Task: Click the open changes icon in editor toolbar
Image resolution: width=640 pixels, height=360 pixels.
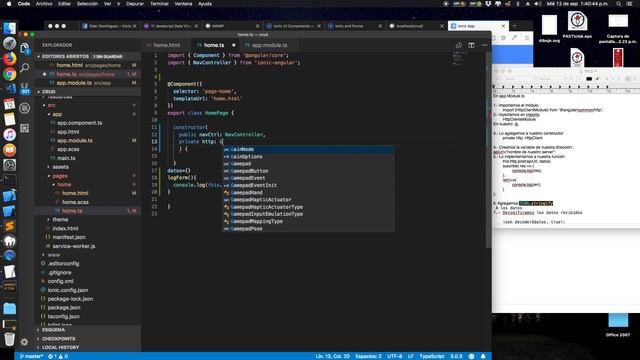Action: (x=459, y=45)
